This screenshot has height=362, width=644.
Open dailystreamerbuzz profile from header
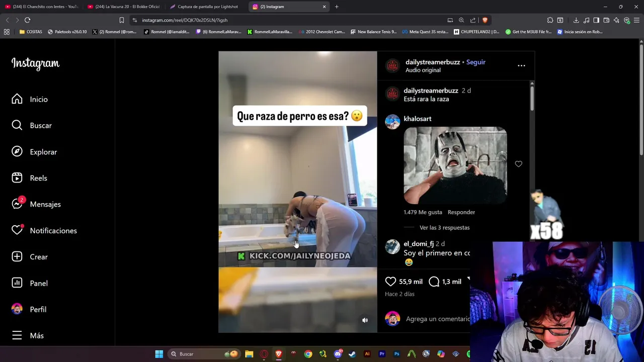433,62
